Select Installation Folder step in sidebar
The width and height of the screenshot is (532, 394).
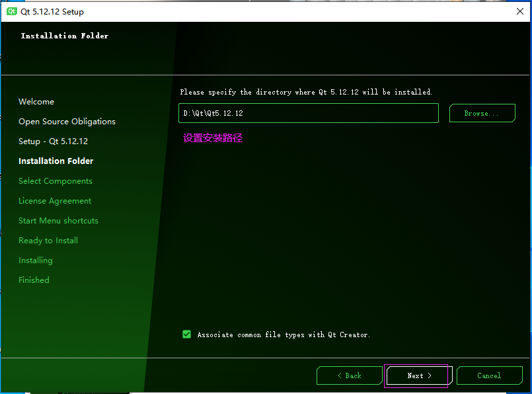coord(56,161)
